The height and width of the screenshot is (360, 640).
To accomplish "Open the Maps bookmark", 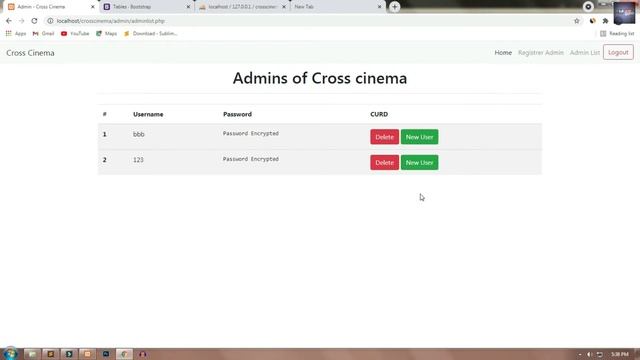I will (107, 33).
